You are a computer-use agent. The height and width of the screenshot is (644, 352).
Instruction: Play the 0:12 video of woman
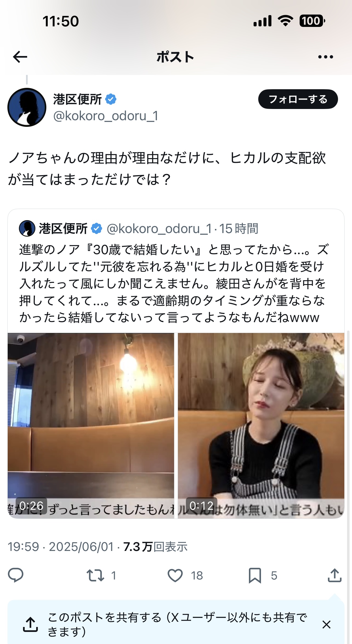261,425
